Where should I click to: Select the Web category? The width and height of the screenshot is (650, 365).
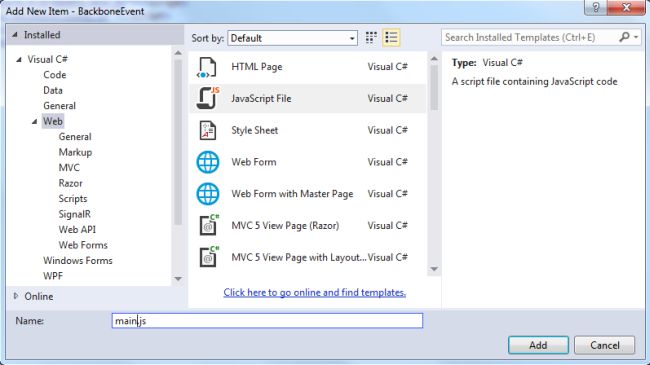[53, 122]
